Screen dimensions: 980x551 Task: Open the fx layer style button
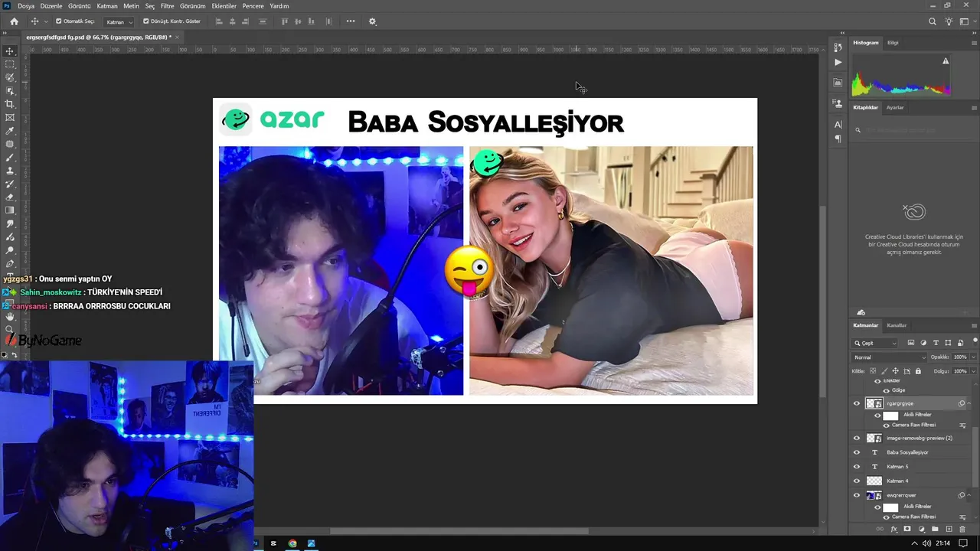[x=893, y=529]
